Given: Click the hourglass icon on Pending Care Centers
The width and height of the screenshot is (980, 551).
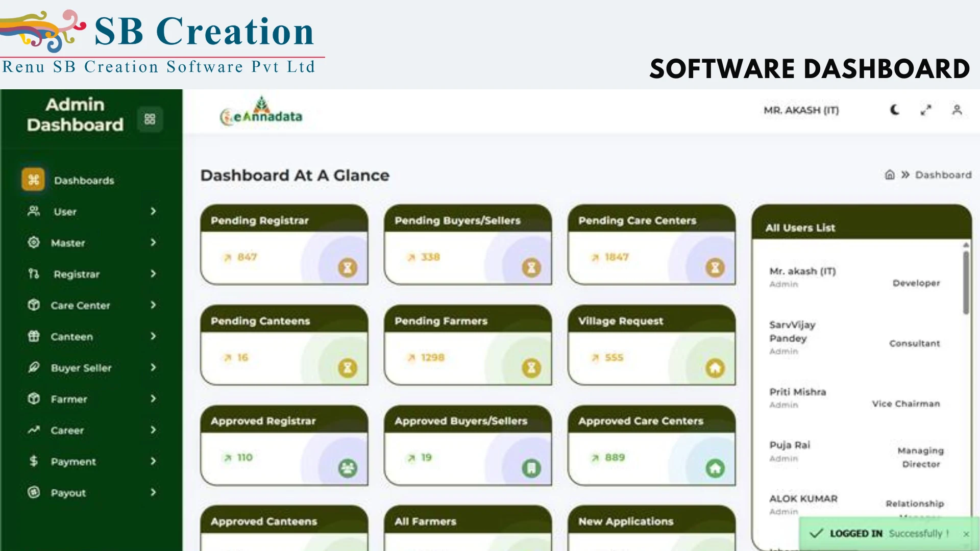Looking at the screenshot, I should pos(715,267).
